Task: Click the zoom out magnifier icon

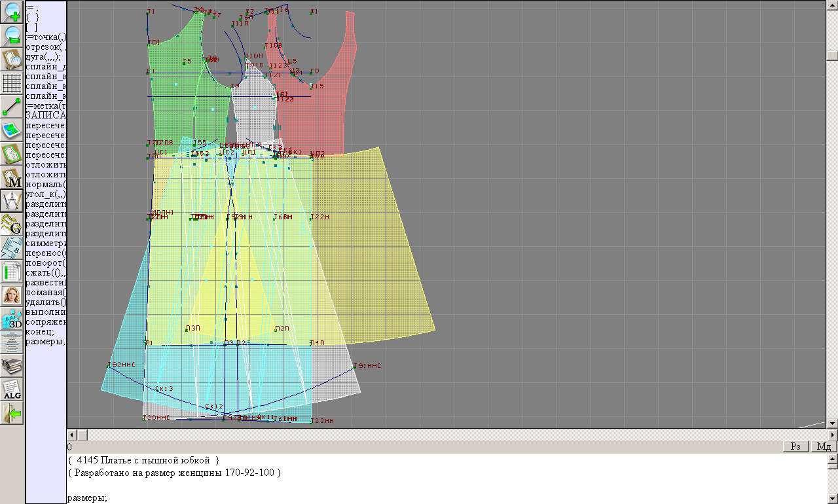Action: point(12,36)
